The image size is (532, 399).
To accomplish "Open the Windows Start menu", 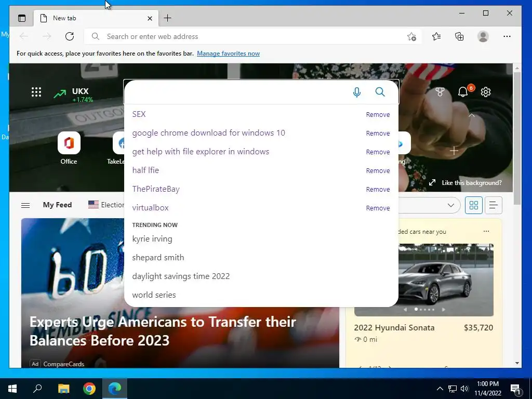I will [12, 389].
